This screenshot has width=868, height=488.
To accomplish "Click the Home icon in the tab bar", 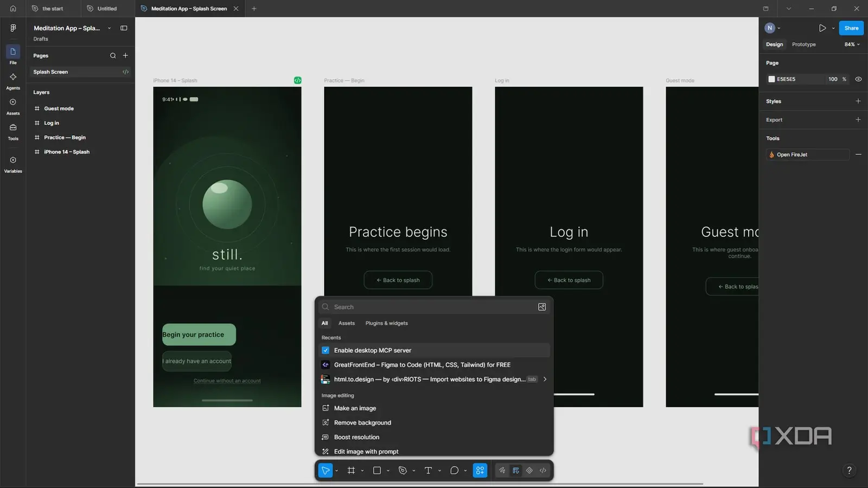I will [x=13, y=8].
